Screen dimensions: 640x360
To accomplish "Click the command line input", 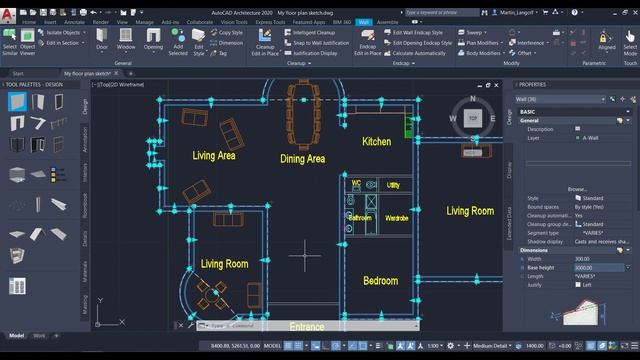I will click(308, 326).
